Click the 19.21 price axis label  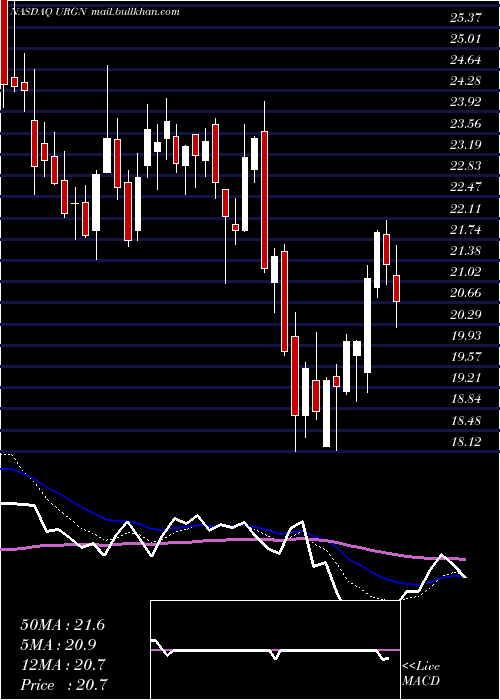point(466,378)
